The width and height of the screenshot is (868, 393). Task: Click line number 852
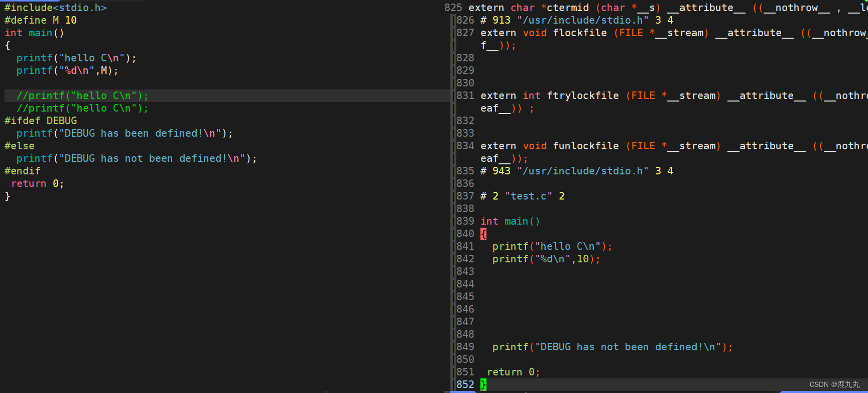coord(465,384)
